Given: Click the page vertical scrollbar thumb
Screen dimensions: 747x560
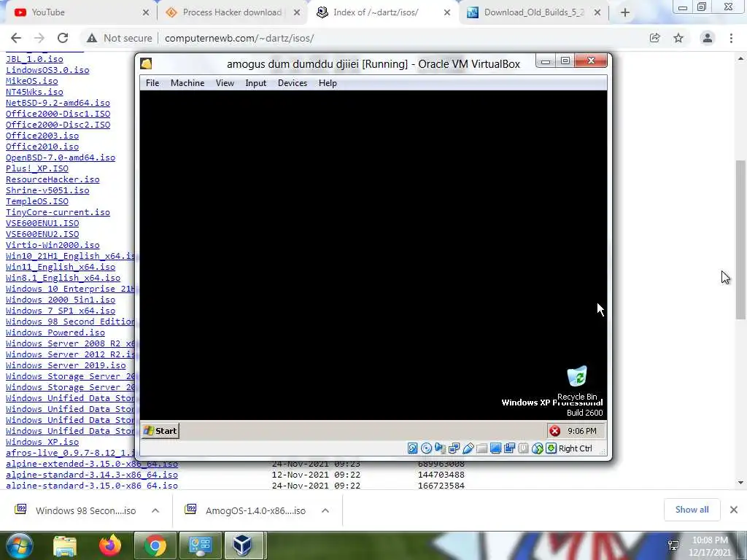Looking at the screenshot, I should click(x=740, y=239).
